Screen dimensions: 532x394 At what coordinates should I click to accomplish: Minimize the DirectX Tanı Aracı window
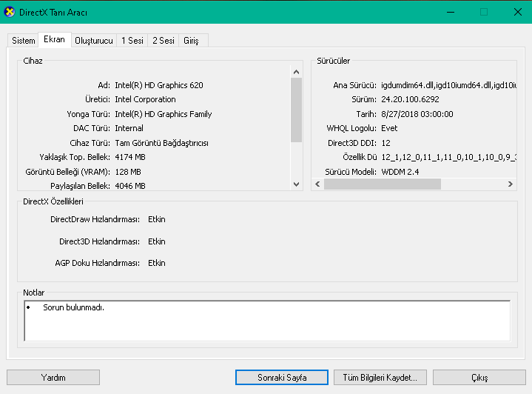click(x=451, y=13)
